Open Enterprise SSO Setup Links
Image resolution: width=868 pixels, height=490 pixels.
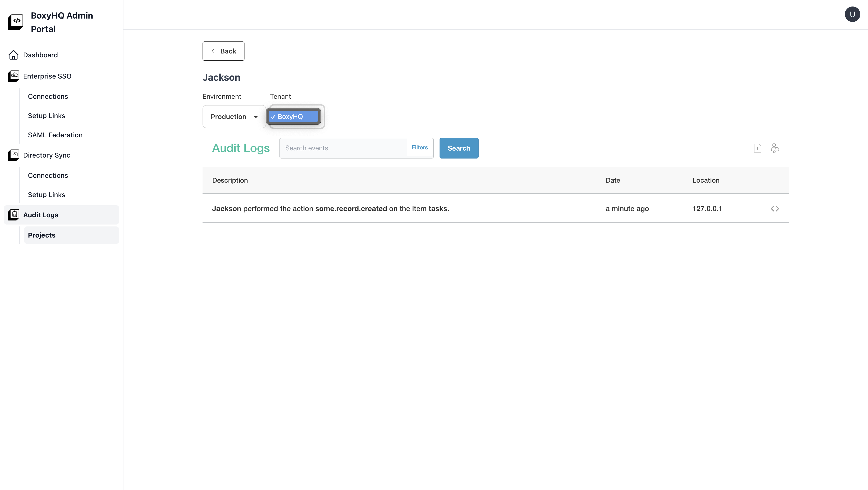[46, 116]
